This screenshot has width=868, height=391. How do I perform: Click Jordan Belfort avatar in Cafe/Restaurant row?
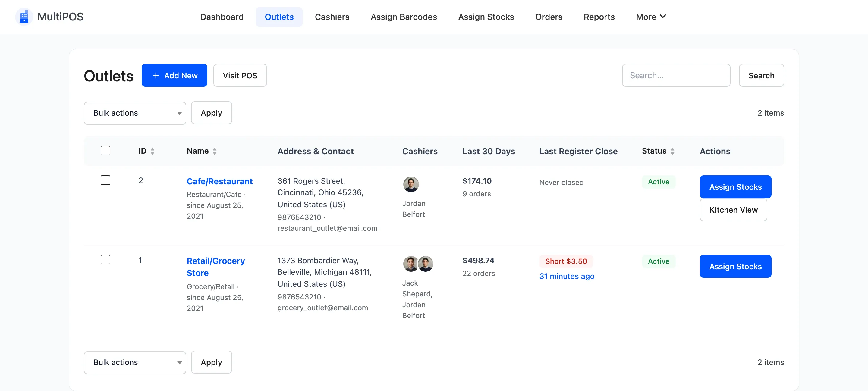411,184
